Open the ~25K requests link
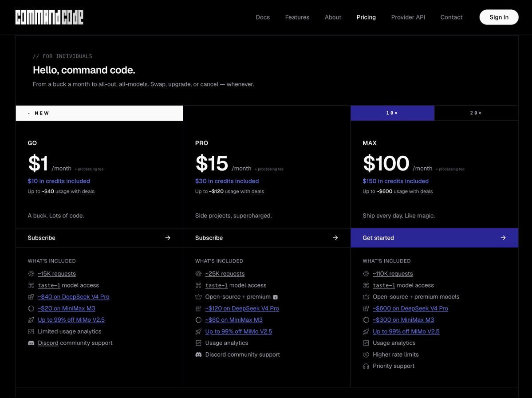The height and width of the screenshot is (398, 532). (x=225, y=273)
